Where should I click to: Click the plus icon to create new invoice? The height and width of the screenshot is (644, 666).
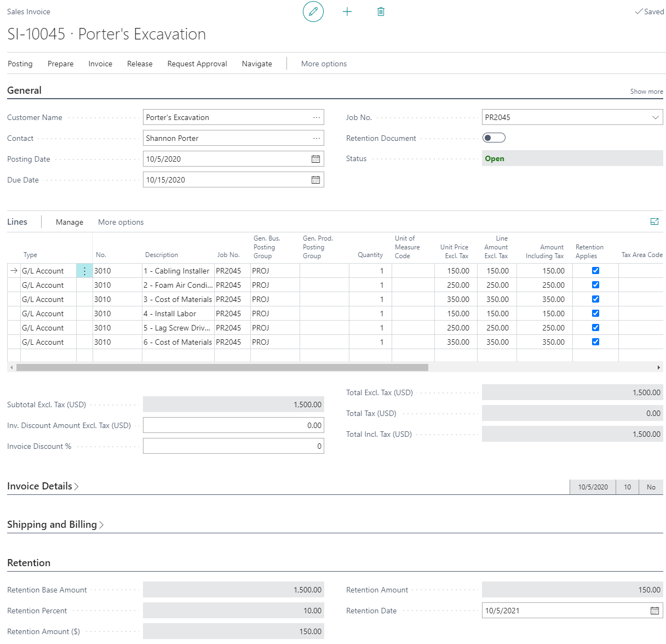click(347, 12)
